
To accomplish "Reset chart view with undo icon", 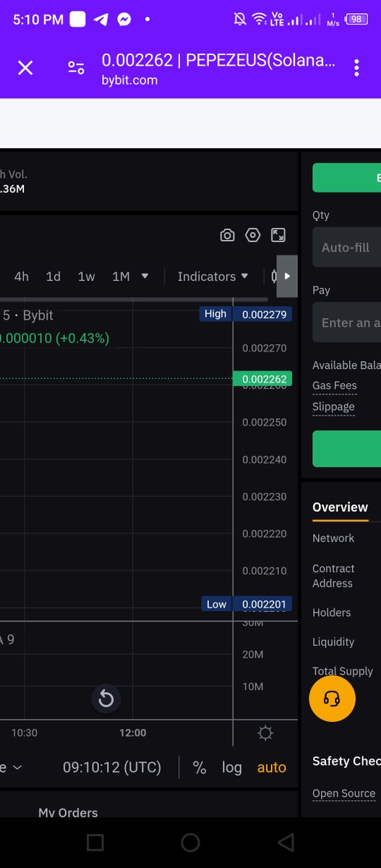I will 106,699.
